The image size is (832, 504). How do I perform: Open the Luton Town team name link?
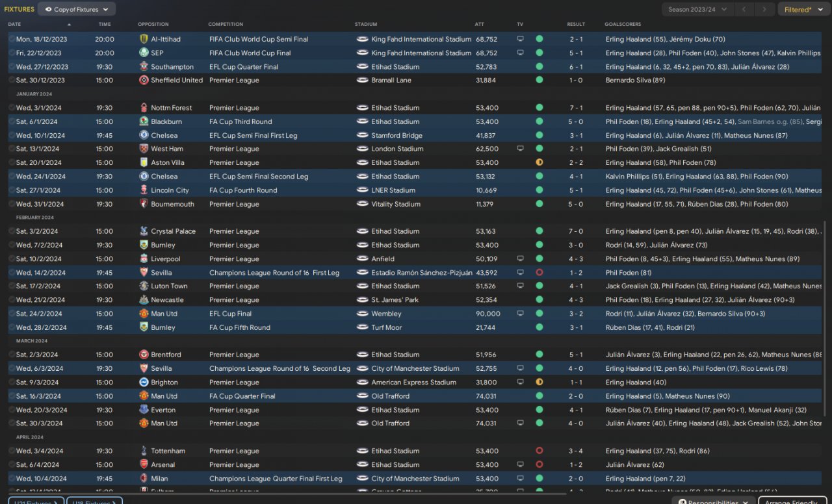click(x=169, y=286)
